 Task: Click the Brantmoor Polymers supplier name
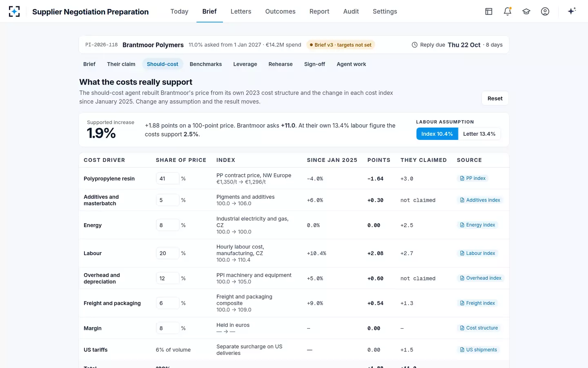(153, 45)
